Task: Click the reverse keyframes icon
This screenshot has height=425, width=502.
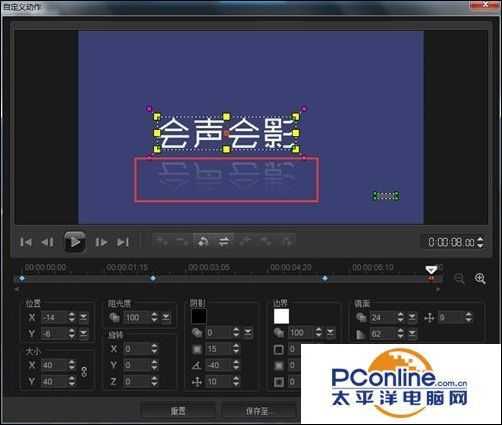Action: click(x=203, y=241)
